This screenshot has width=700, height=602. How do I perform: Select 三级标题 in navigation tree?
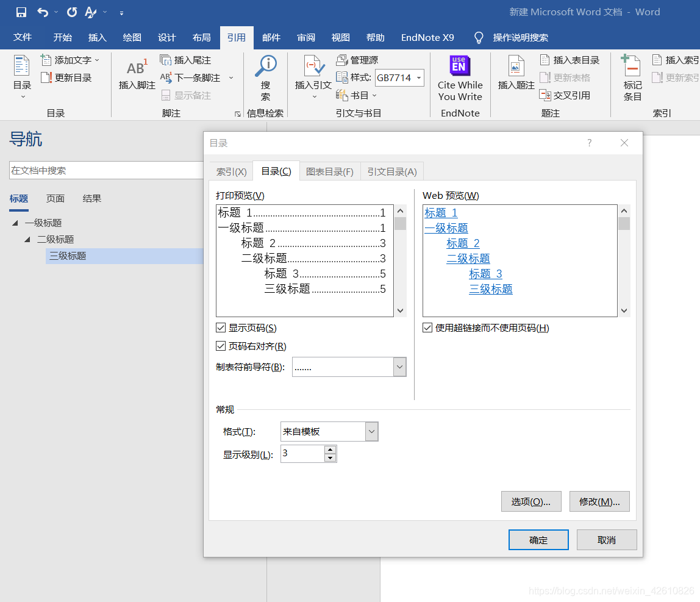point(124,256)
